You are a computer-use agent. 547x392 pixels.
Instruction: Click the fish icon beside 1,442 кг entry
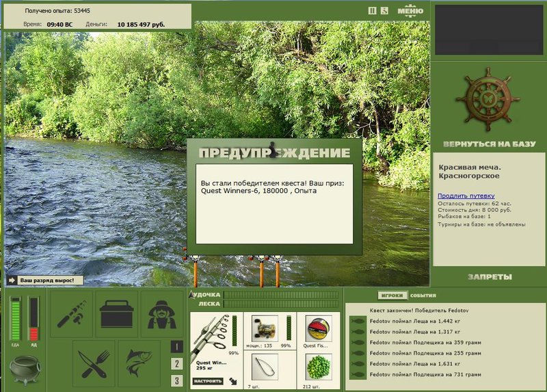pyautogui.click(x=358, y=321)
